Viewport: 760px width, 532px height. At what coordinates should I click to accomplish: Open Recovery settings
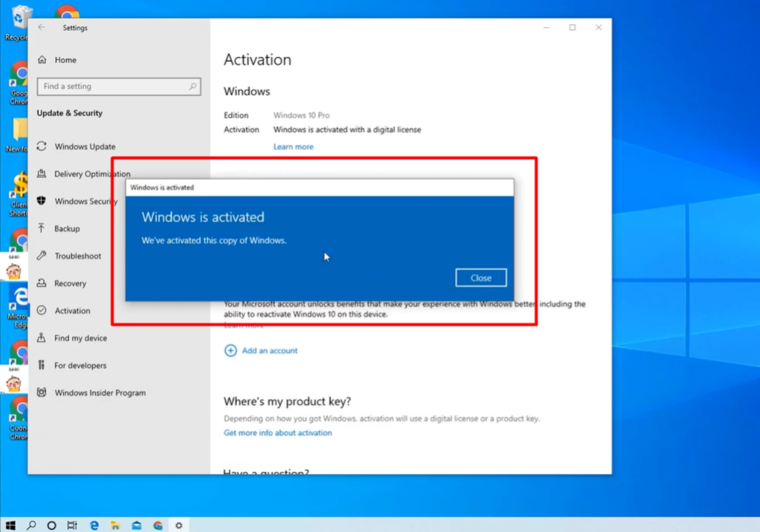[70, 283]
